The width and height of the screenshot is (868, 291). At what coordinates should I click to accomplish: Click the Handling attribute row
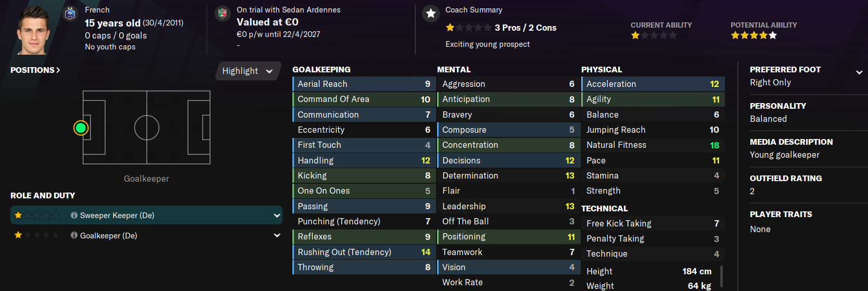[363, 160]
